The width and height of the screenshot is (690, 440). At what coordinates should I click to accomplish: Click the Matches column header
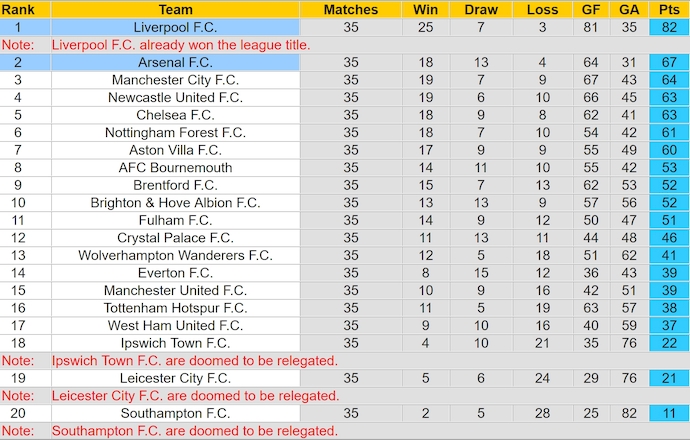pyautogui.click(x=351, y=9)
